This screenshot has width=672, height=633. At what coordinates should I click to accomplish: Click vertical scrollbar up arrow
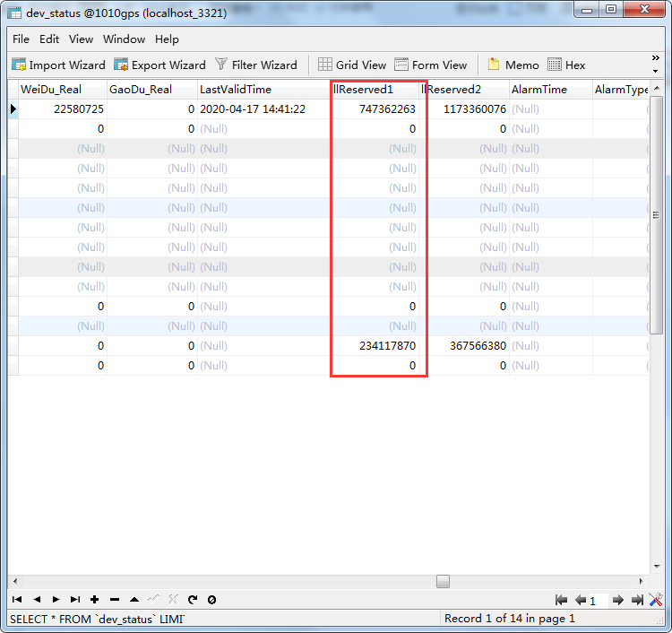point(657,88)
